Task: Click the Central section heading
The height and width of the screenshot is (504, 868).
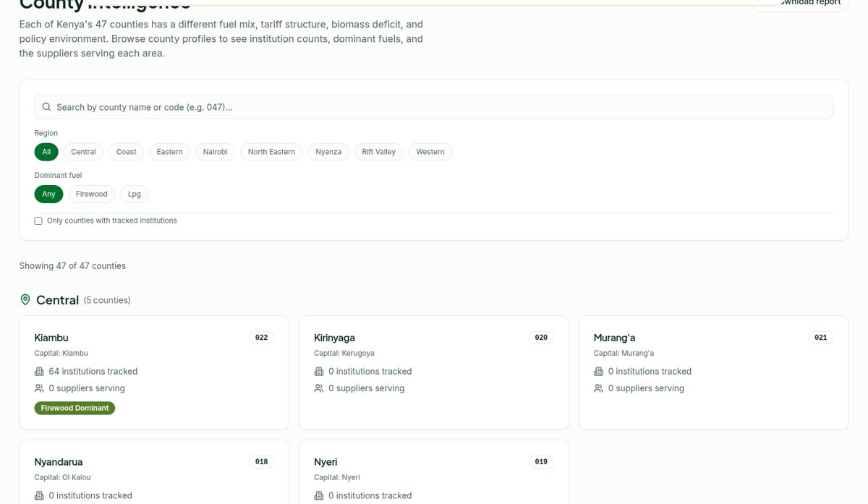Action: 57,300
